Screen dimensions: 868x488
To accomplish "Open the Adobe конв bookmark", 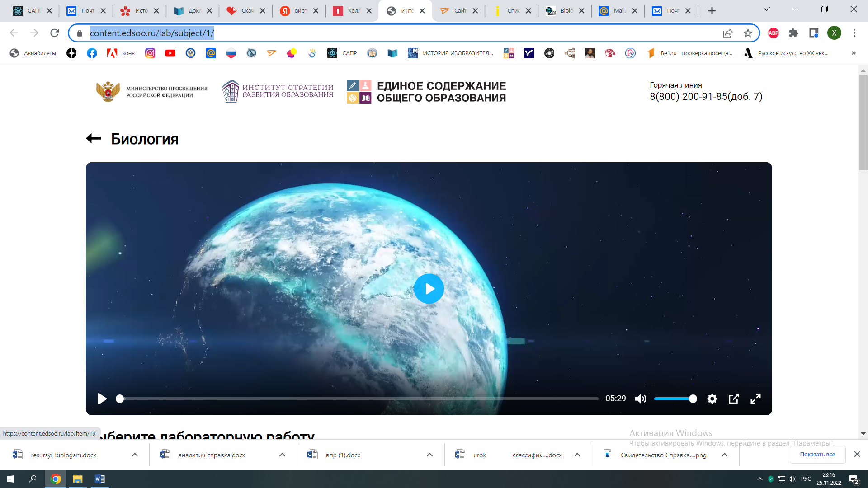I will 121,53.
